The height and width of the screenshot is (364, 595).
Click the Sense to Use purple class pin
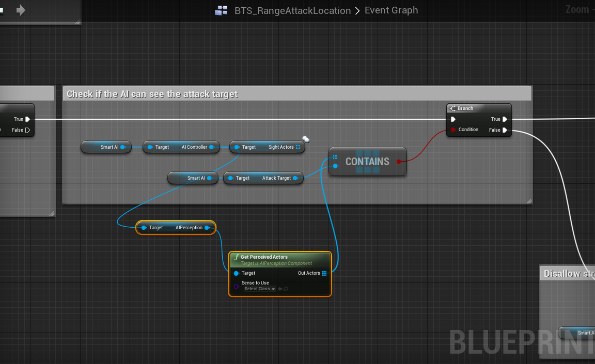coord(236,286)
